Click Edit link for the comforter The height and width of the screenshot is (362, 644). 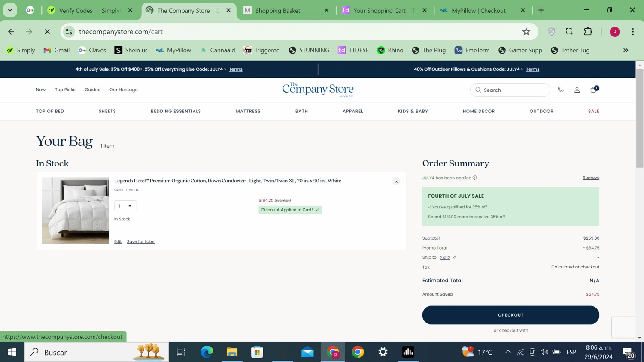click(x=118, y=241)
